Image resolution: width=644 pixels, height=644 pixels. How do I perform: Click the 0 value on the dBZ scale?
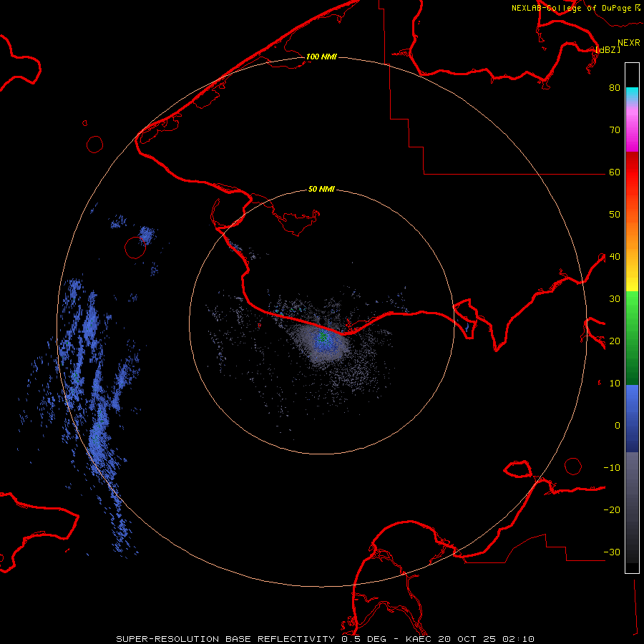click(x=618, y=426)
